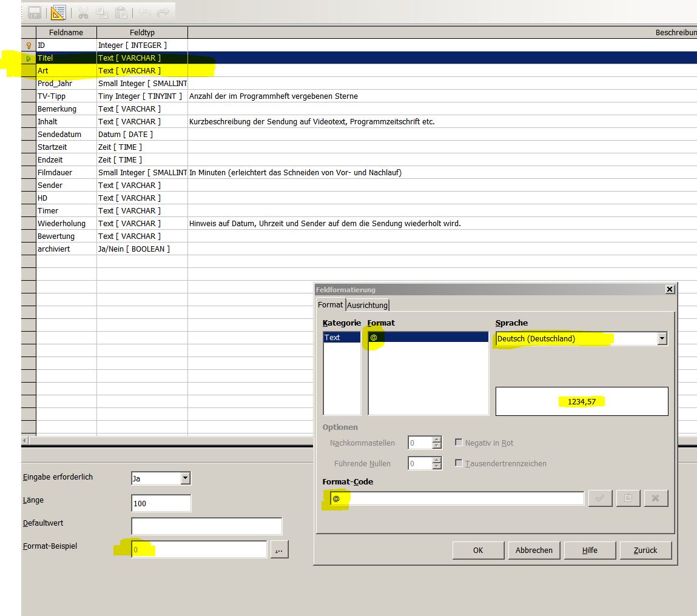Viewport: 697px width, 616px height.
Task: Click into the Länge input field
Action: pyautogui.click(x=161, y=503)
